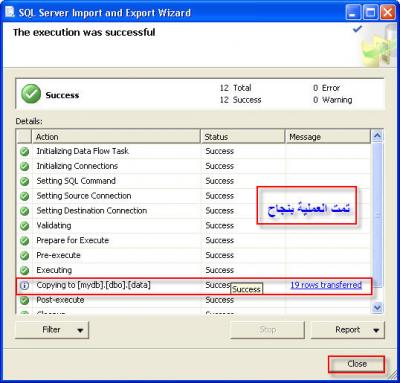The image size is (400, 383).
Task: Sort by the Action column header
Action: pyautogui.click(x=116, y=137)
